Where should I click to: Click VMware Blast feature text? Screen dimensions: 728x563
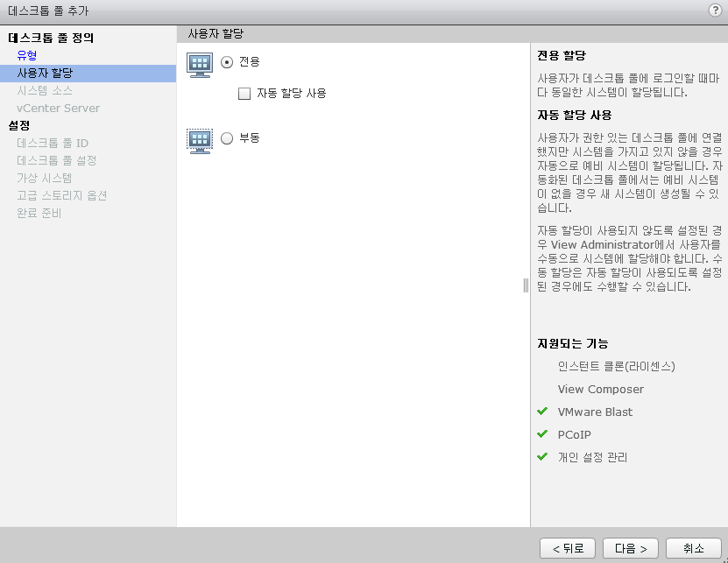(x=595, y=412)
